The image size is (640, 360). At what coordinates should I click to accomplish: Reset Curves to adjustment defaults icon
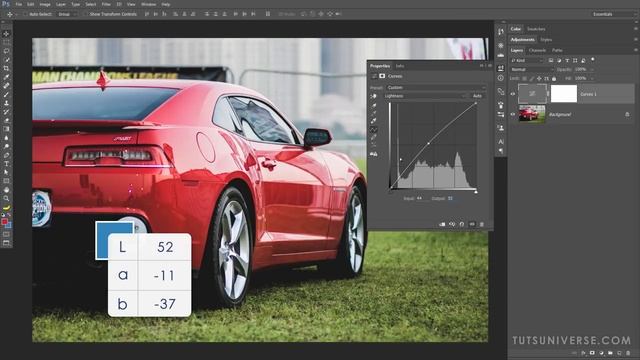click(x=462, y=224)
